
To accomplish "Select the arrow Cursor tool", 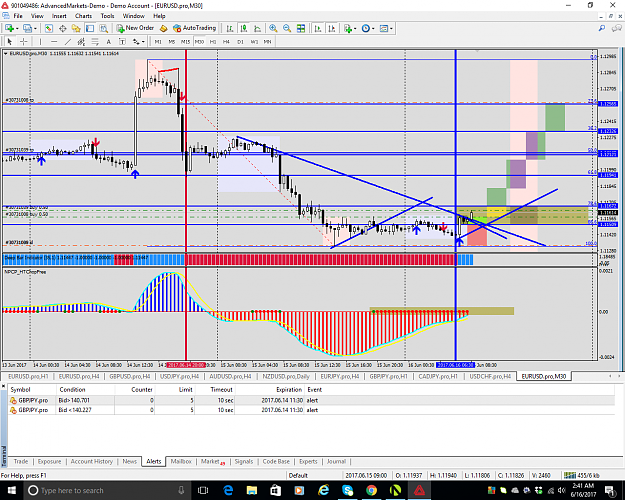I will [x=10, y=41].
